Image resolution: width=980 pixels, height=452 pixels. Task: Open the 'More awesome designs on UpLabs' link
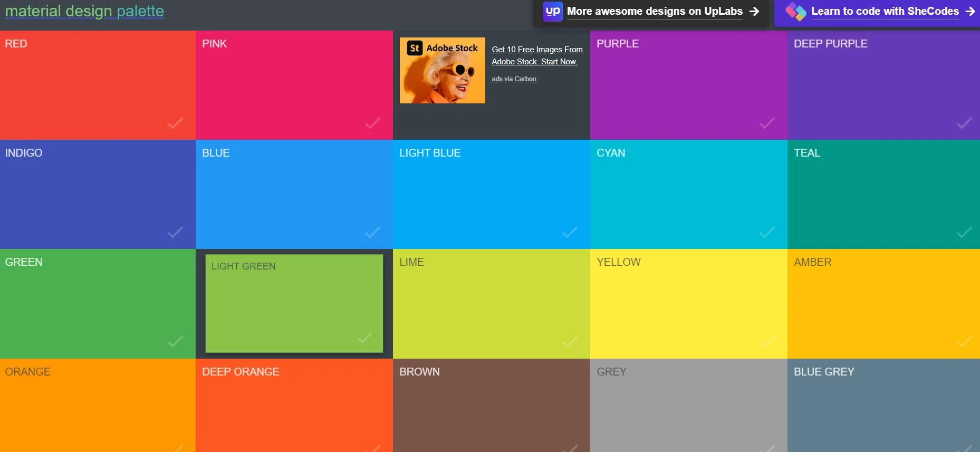pos(655,11)
